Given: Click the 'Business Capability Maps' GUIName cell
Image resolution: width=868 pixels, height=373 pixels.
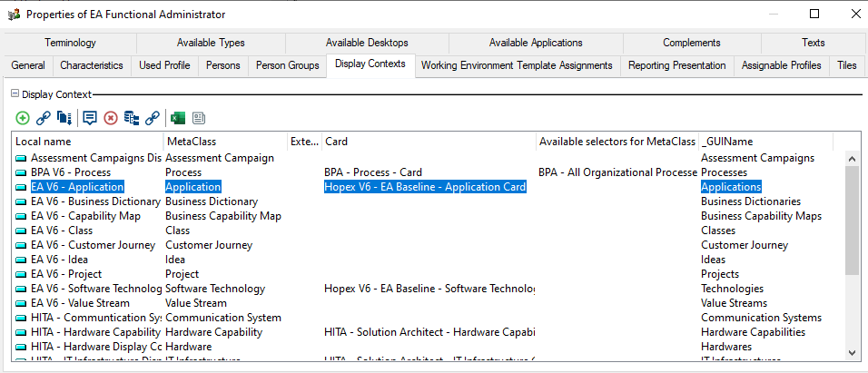Looking at the screenshot, I should tap(761, 216).
